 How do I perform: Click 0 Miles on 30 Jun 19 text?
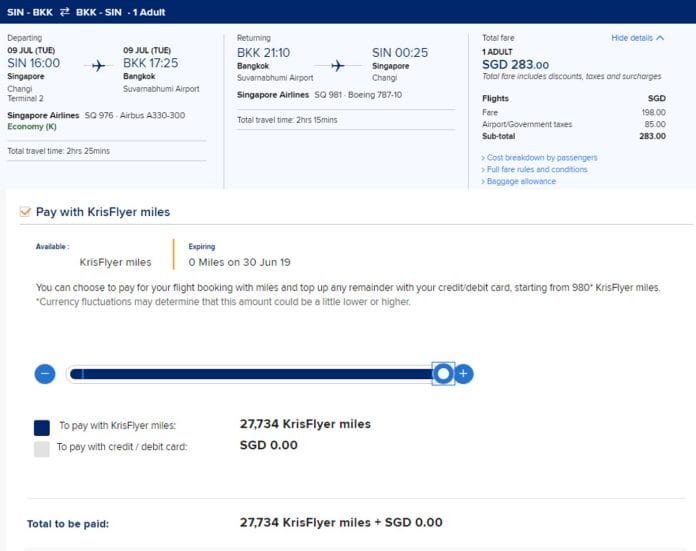coord(239,262)
